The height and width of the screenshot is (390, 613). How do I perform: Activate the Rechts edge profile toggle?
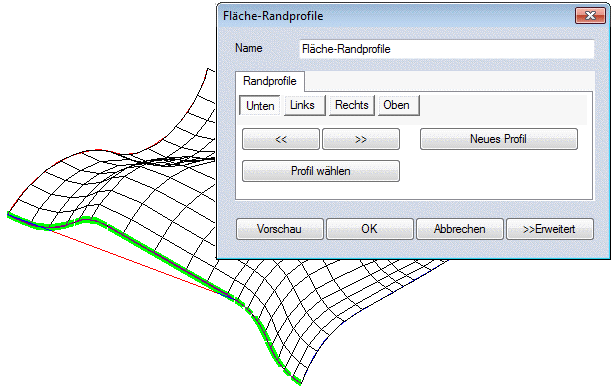352,106
